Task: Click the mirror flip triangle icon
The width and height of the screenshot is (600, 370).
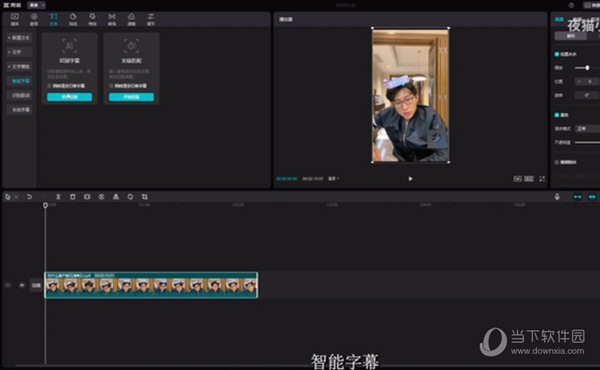Action: coord(116,197)
